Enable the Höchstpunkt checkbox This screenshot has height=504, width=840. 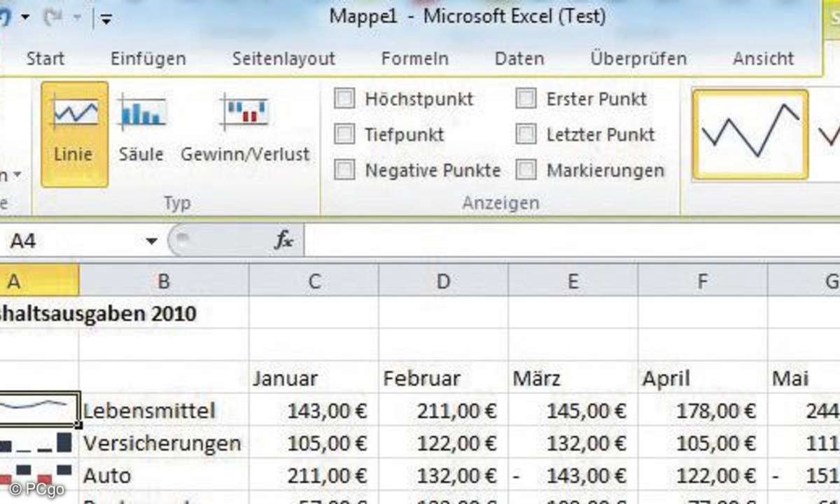(x=344, y=99)
